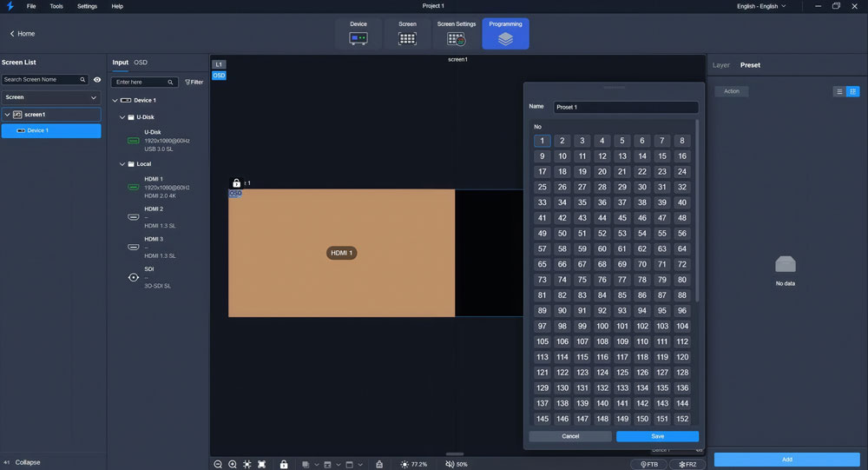Click the brightness sun icon
Viewport: 868px width, 470px height.
(x=404, y=464)
